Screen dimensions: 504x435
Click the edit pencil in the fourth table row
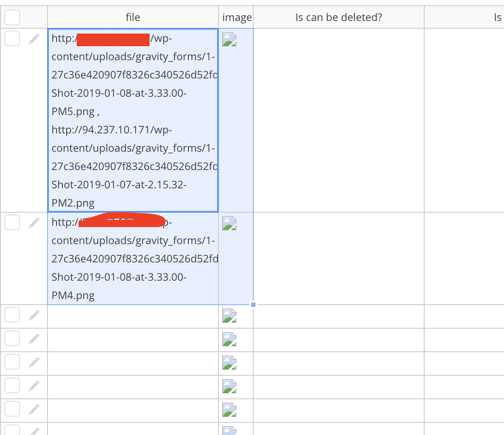coord(34,339)
